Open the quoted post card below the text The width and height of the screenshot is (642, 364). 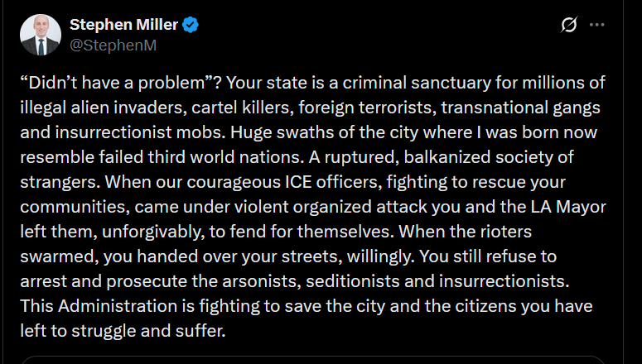tap(313, 360)
